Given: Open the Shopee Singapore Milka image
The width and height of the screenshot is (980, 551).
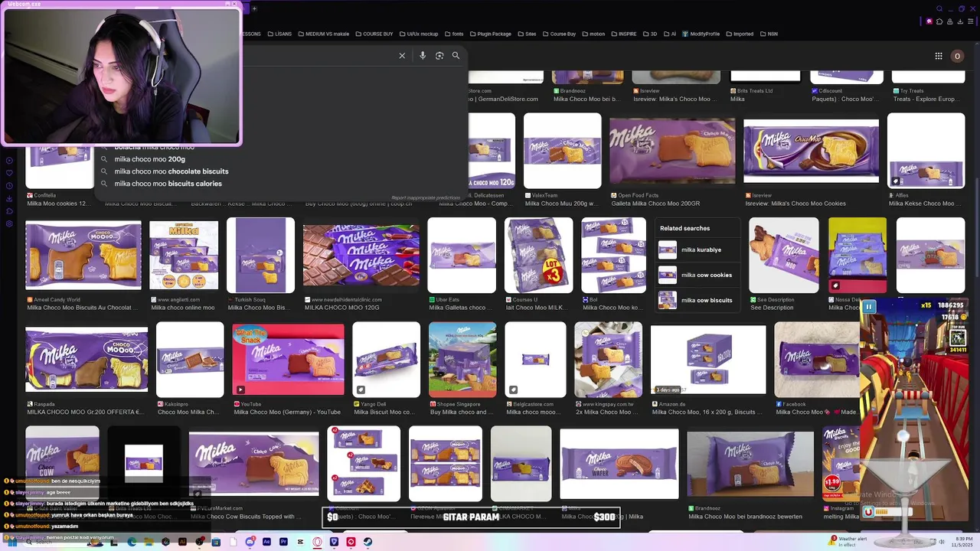Looking at the screenshot, I should click(x=462, y=360).
